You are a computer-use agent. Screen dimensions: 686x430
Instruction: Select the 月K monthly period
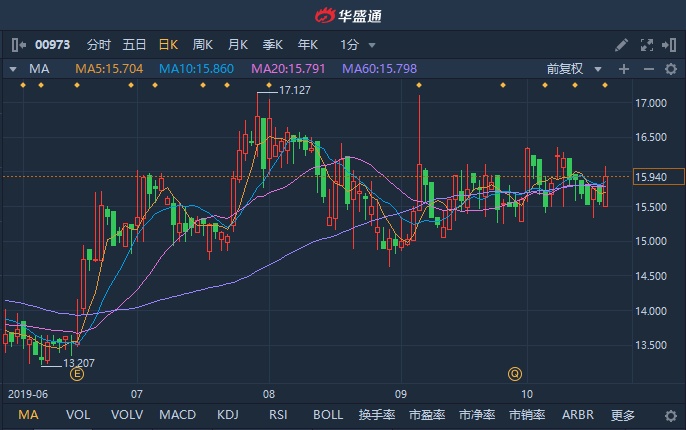pos(237,45)
